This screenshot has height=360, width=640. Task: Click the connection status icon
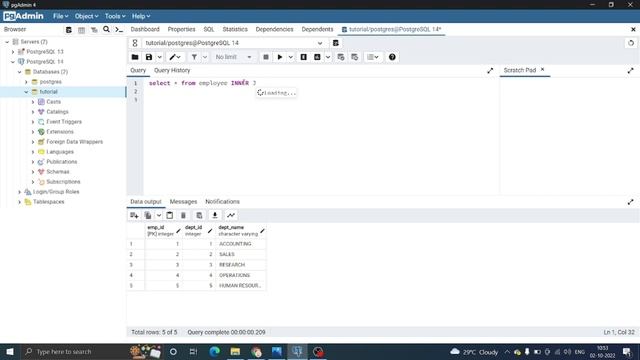[x=135, y=43]
